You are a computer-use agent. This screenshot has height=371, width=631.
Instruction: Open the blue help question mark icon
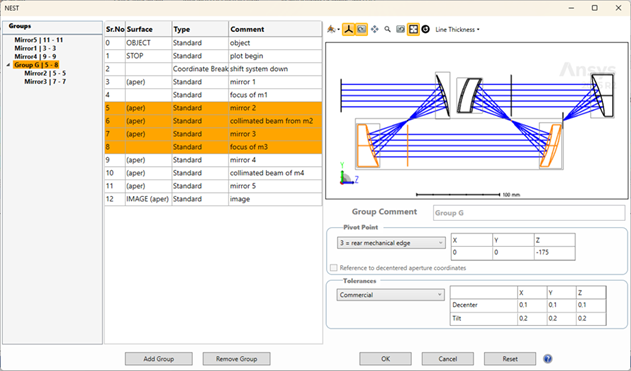548,359
